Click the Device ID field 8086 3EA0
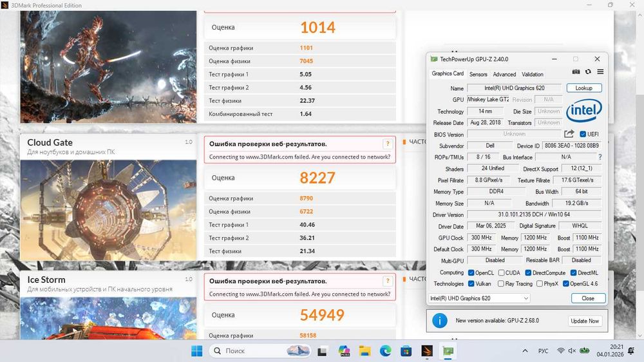The height and width of the screenshot is (362, 644). (x=571, y=146)
